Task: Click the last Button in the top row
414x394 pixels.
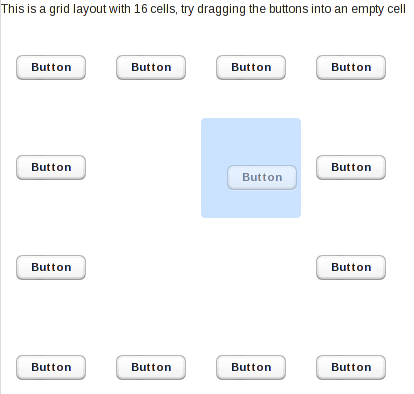Action: pyautogui.click(x=351, y=67)
